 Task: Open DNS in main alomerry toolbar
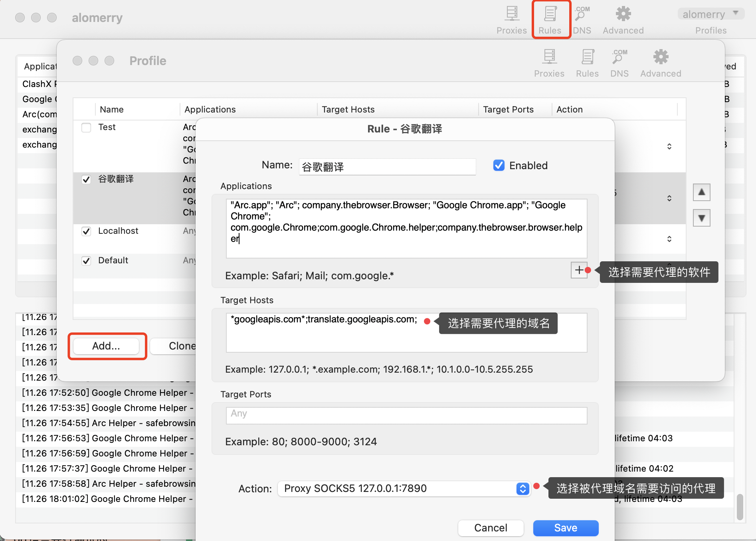(x=582, y=20)
